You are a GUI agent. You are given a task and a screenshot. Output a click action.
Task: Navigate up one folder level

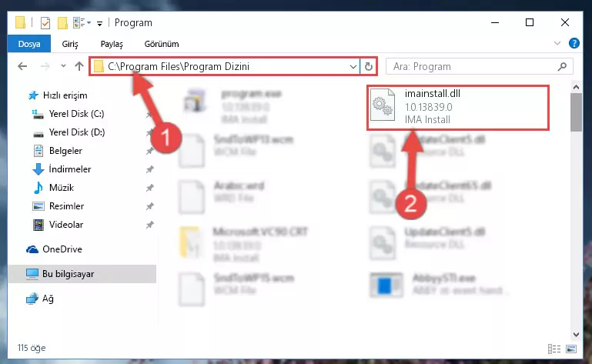click(79, 66)
